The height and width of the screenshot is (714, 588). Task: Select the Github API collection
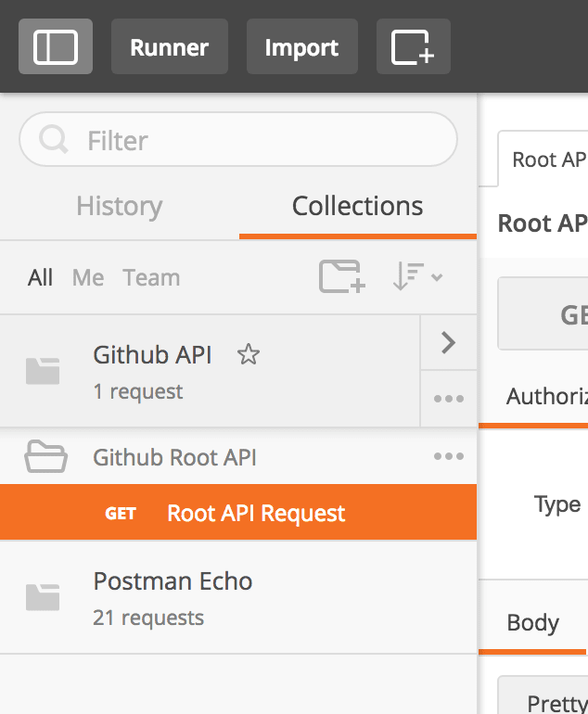click(x=210, y=371)
